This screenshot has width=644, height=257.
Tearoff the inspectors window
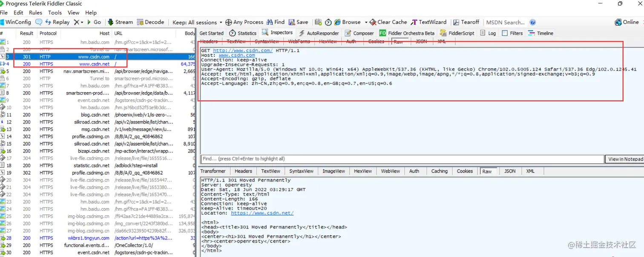466,22
